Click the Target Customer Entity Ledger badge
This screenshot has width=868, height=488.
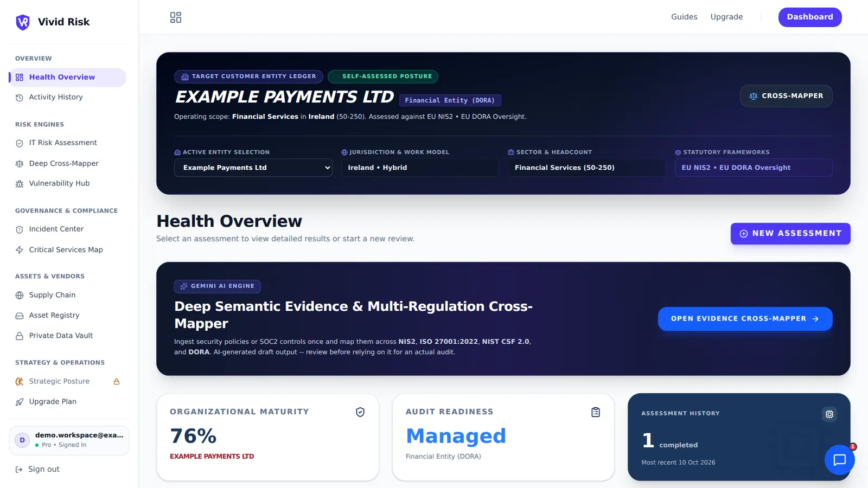[248, 77]
